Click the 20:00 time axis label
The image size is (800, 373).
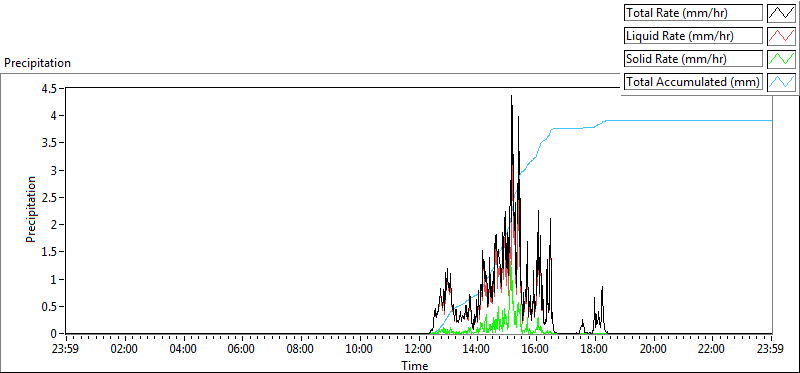click(x=654, y=349)
